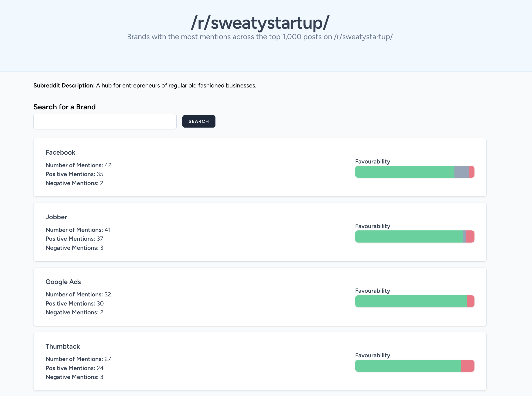Select 'Negative Mentions: 2' under Google Ads

coord(75,312)
